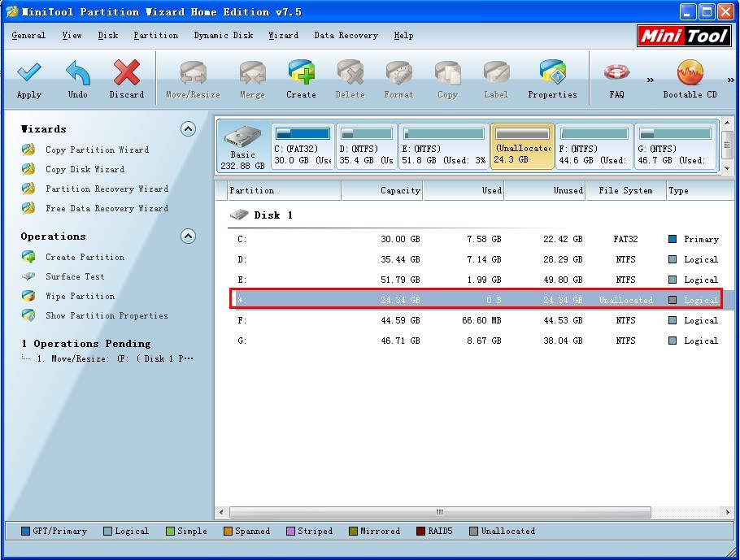The image size is (740, 560).
Task: Select E: NTFS block in disk map
Action: 444,145
